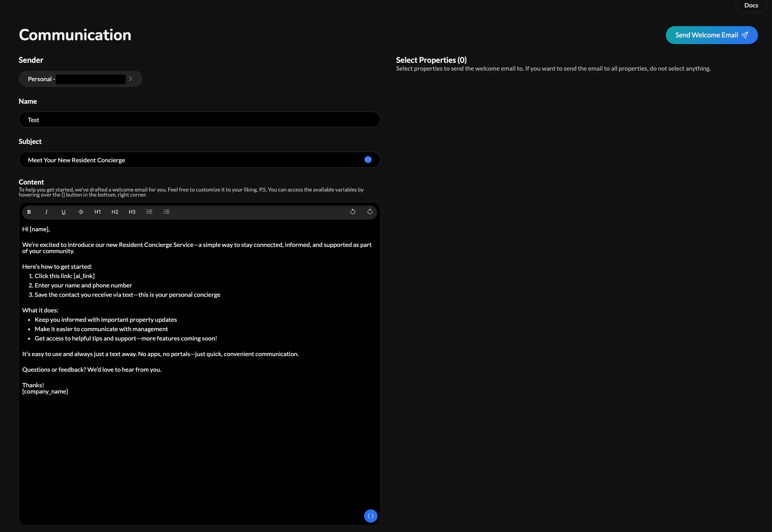Viewport: 772px width, 532px height.
Task: Apply the H3 heading style
Action: (132, 212)
